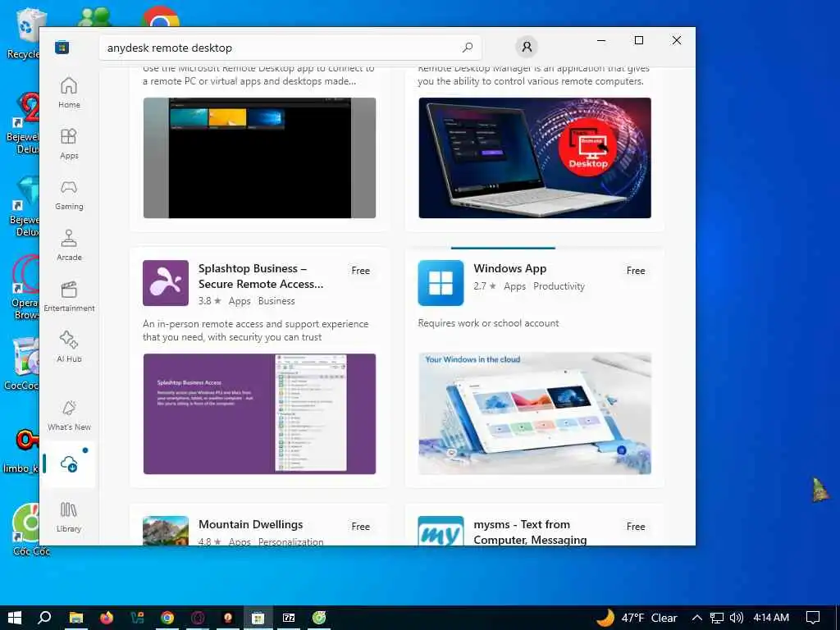Viewport: 840px width, 630px height.
Task: Click the Splashtop 3.8 star rating text
Action: click(209, 301)
